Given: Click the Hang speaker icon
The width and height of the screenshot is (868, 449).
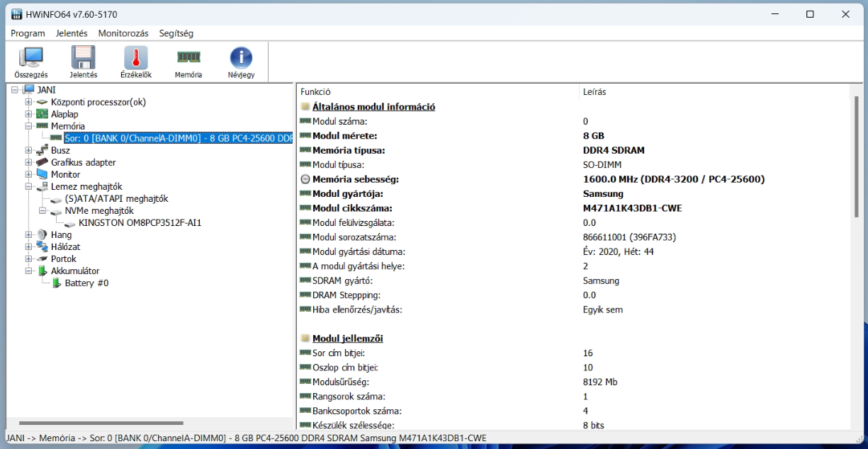Looking at the screenshot, I should [x=42, y=234].
